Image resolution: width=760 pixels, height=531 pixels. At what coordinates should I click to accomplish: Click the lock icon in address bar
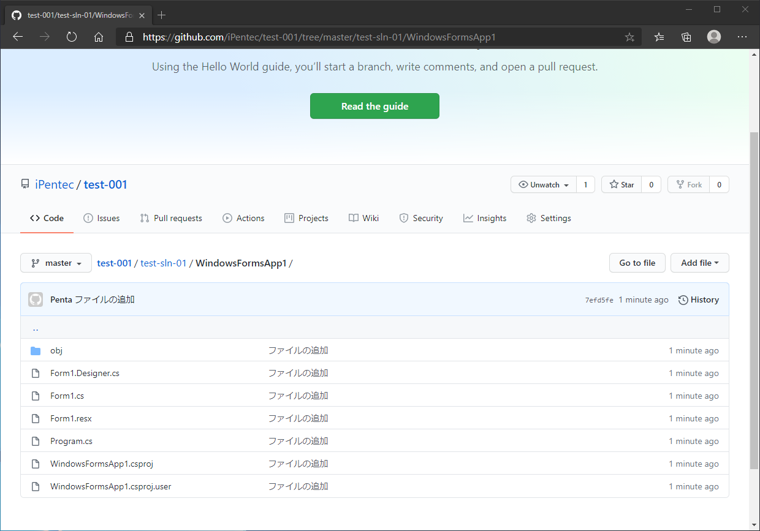click(x=129, y=37)
